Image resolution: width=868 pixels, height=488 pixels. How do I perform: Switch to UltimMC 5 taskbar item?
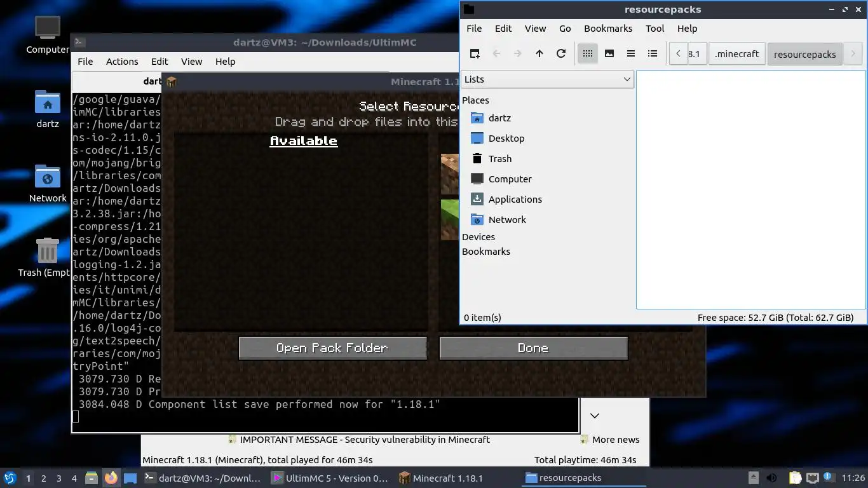click(330, 478)
